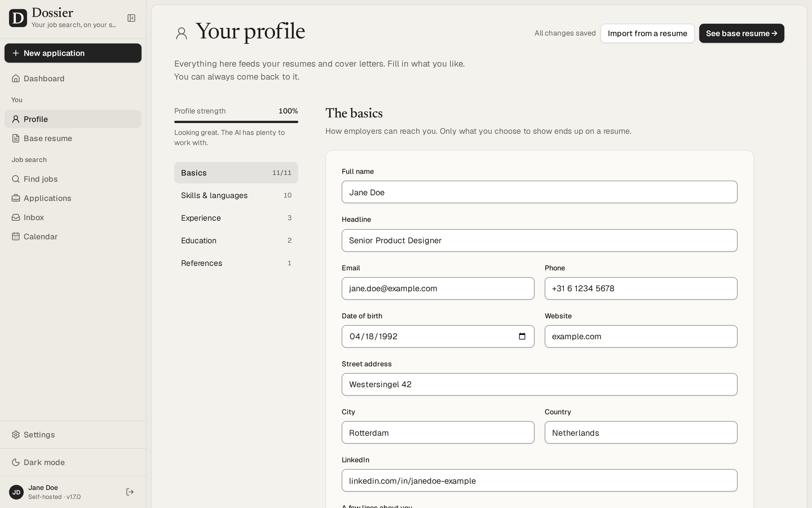Click the 'All changes saved' status
The width and height of the screenshot is (812, 508).
[565, 33]
